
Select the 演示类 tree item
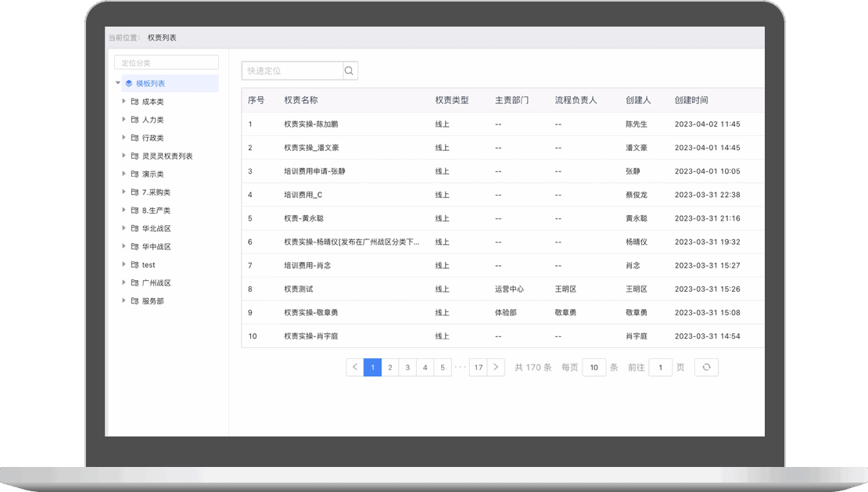pos(152,174)
